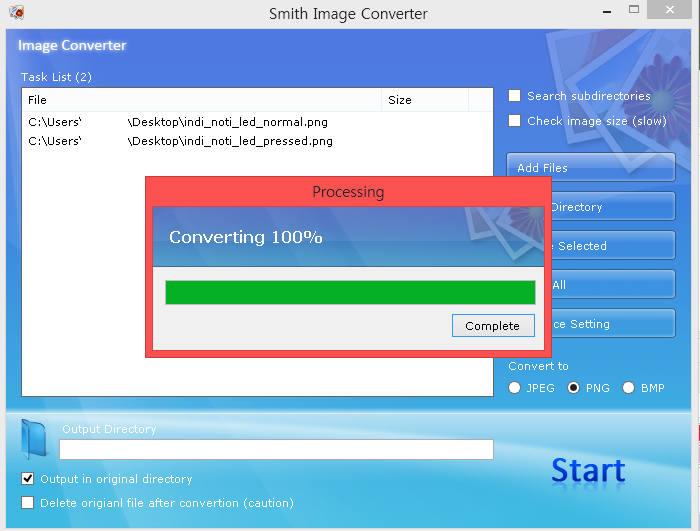700x531 pixels.
Task: Click the File column header
Action: pyautogui.click(x=200, y=100)
